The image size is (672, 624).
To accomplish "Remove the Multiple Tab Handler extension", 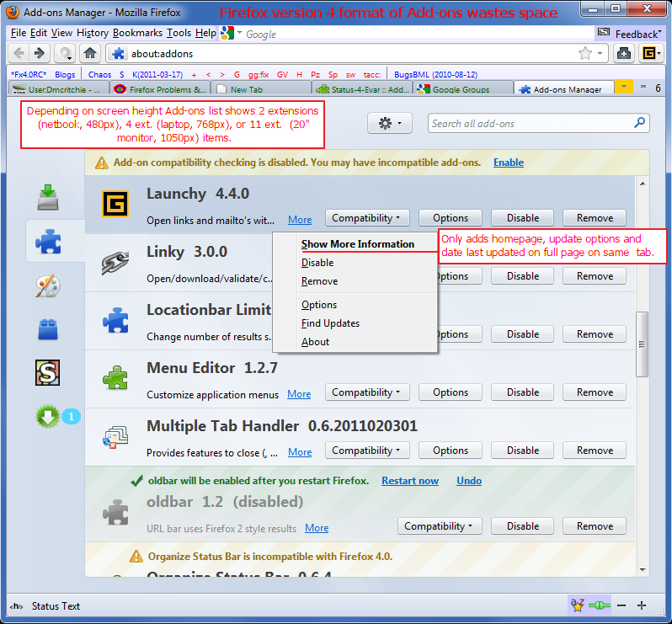I will tap(595, 451).
